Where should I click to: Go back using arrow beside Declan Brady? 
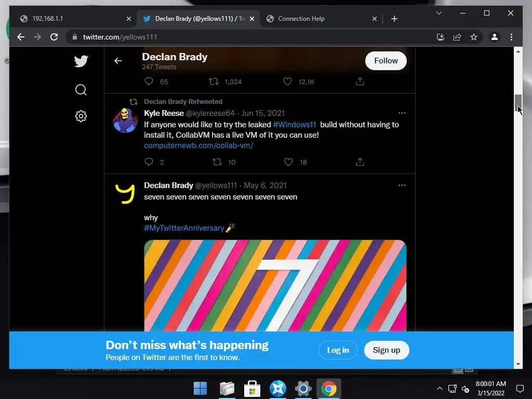point(118,61)
